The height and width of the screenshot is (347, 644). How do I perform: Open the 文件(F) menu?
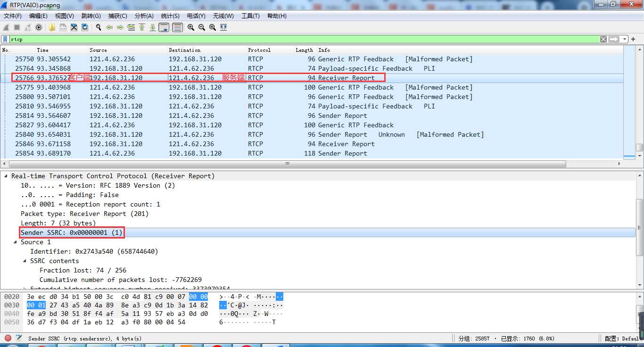pyautogui.click(x=13, y=16)
